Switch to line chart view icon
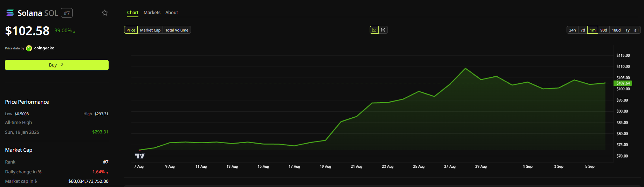The height and width of the screenshot is (187, 644). pyautogui.click(x=374, y=30)
